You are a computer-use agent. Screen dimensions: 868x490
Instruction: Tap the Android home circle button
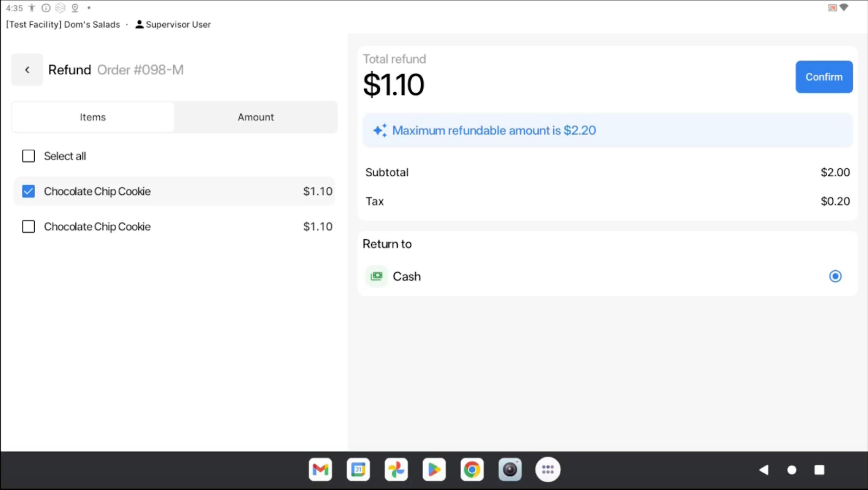coord(792,470)
